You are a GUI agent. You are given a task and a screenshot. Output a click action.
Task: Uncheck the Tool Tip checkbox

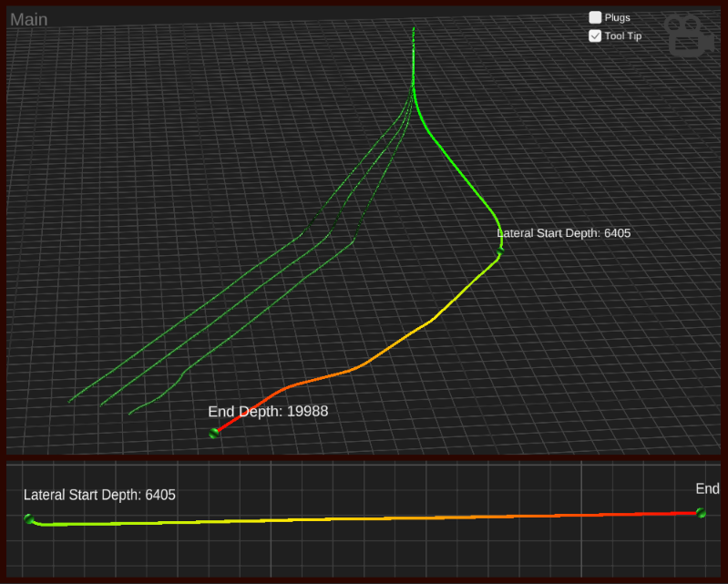coord(595,36)
